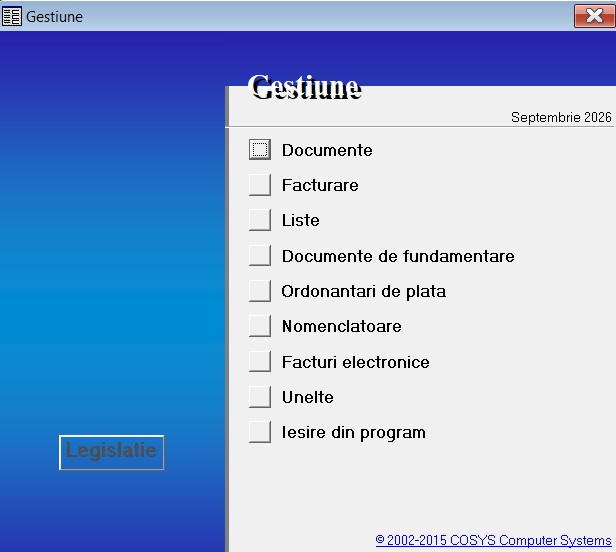Click the Iesire din program label
616x552 pixels.
[354, 433]
